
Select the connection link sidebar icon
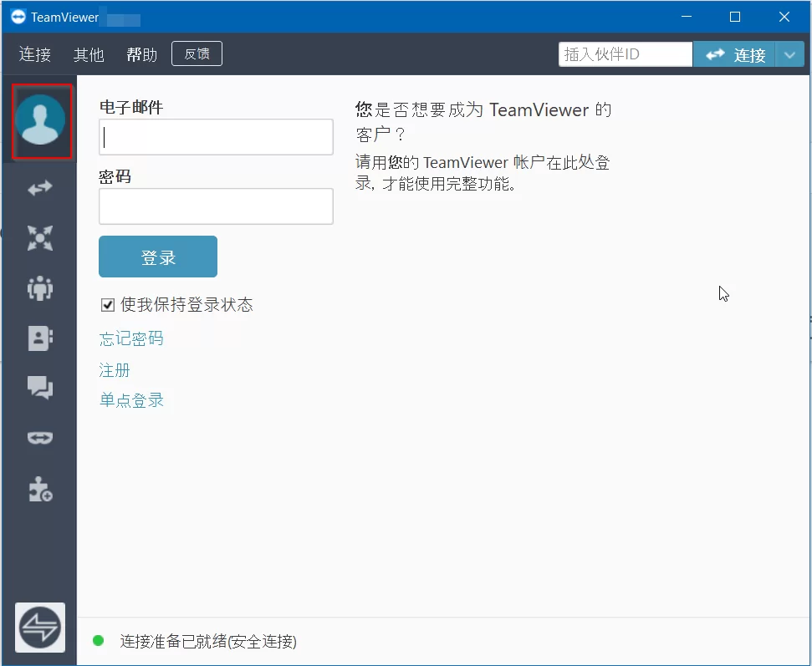(38, 438)
